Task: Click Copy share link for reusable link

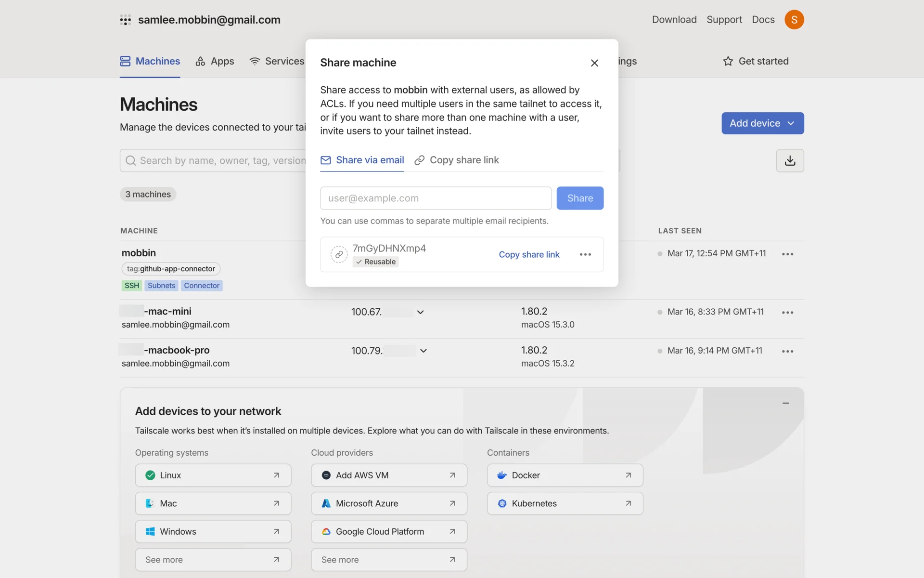Action: pyautogui.click(x=529, y=254)
